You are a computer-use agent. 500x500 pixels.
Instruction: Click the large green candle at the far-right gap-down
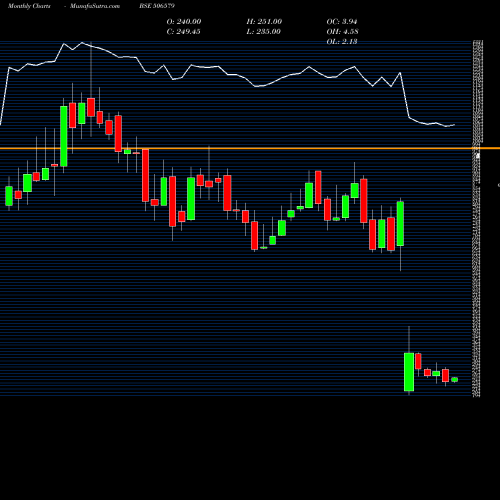(x=409, y=372)
